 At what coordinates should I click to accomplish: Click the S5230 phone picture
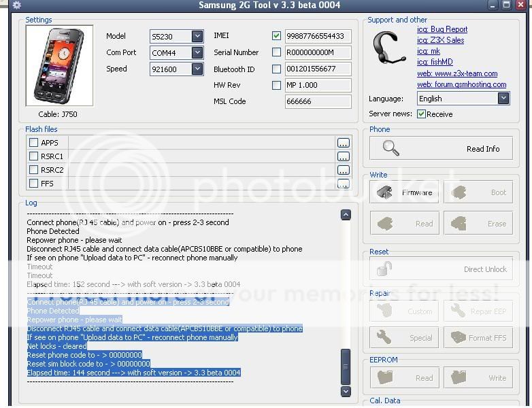pos(59,65)
